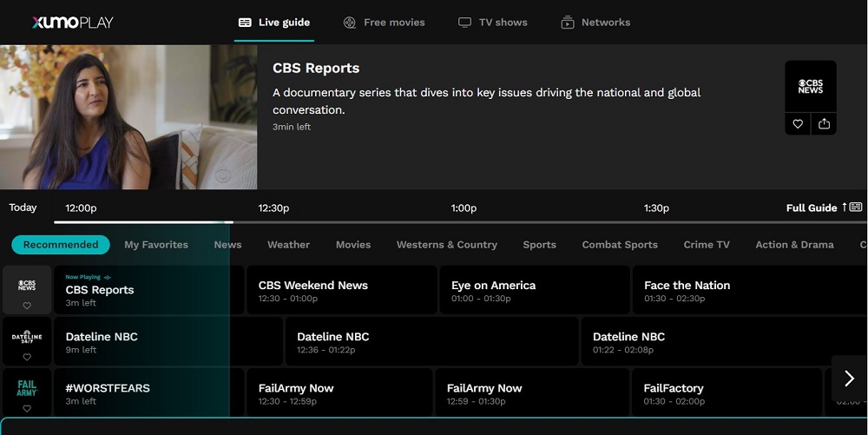Viewport: 868px width, 435px height.
Task: Click the Fail Army channel logo
Action: click(x=27, y=388)
